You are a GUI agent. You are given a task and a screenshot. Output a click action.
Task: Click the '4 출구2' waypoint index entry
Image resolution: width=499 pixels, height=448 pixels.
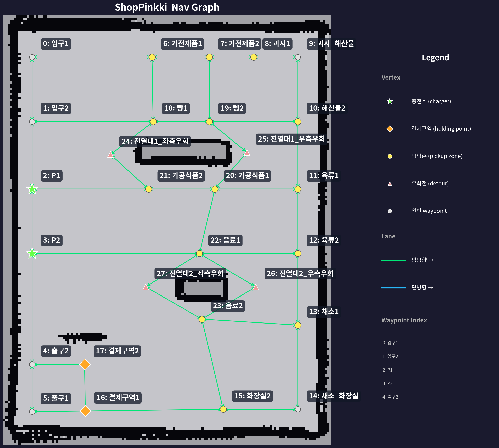click(x=390, y=397)
